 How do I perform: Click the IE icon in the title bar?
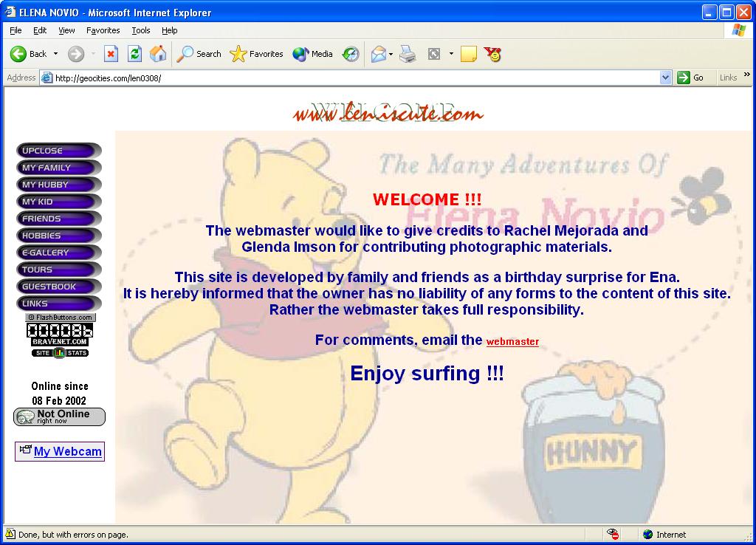coord(10,12)
